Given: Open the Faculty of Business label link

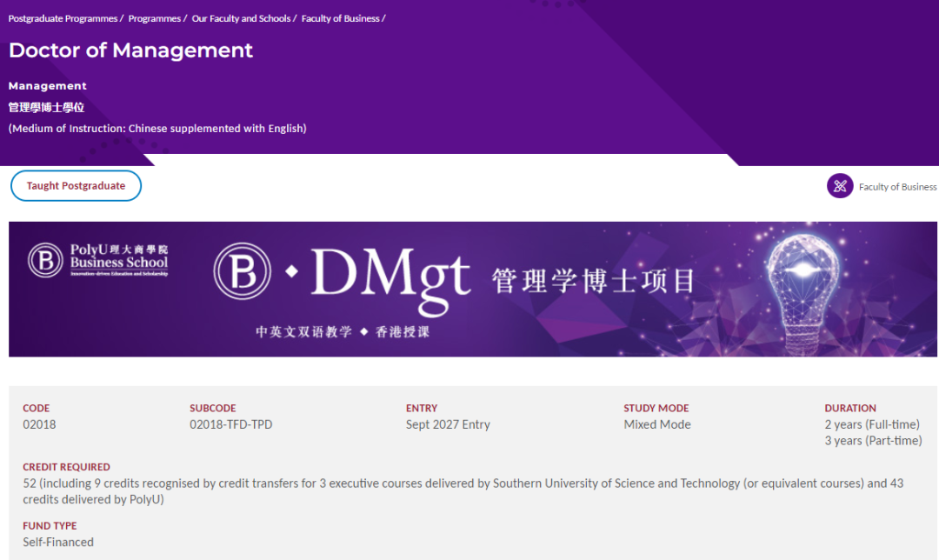Looking at the screenshot, I should coord(897,187).
